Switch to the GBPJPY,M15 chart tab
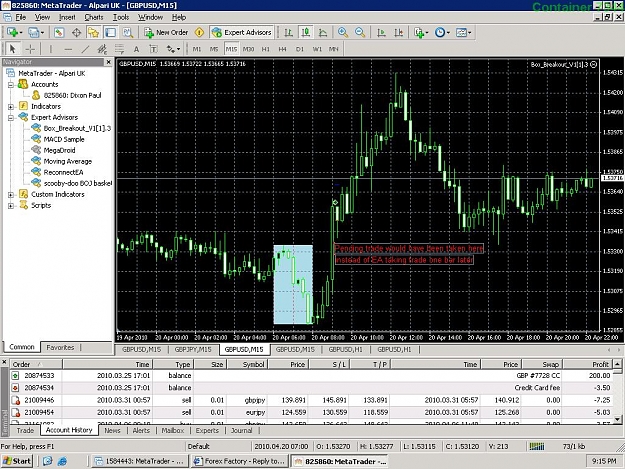625x469 pixels. pyautogui.click(x=193, y=349)
